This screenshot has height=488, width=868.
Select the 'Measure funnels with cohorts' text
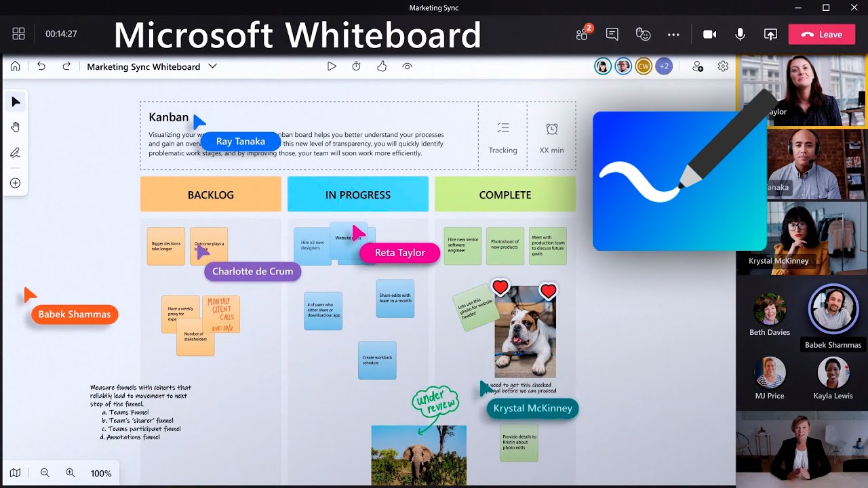pos(141,413)
